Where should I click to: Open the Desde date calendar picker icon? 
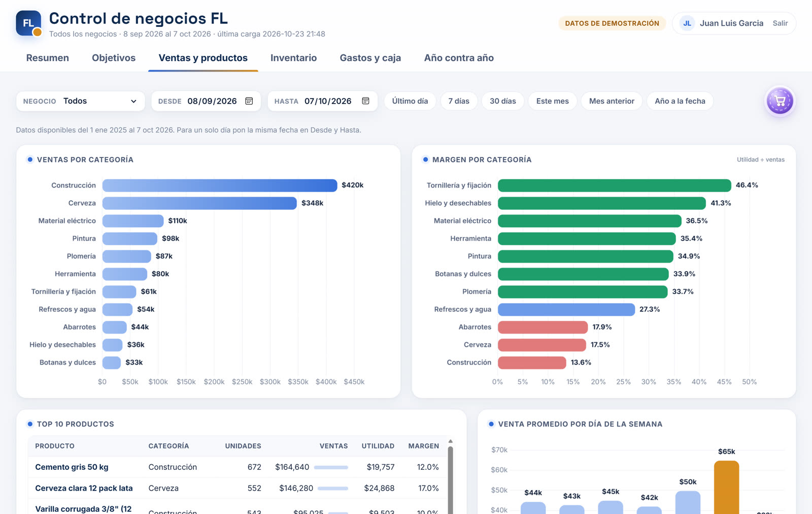point(249,101)
